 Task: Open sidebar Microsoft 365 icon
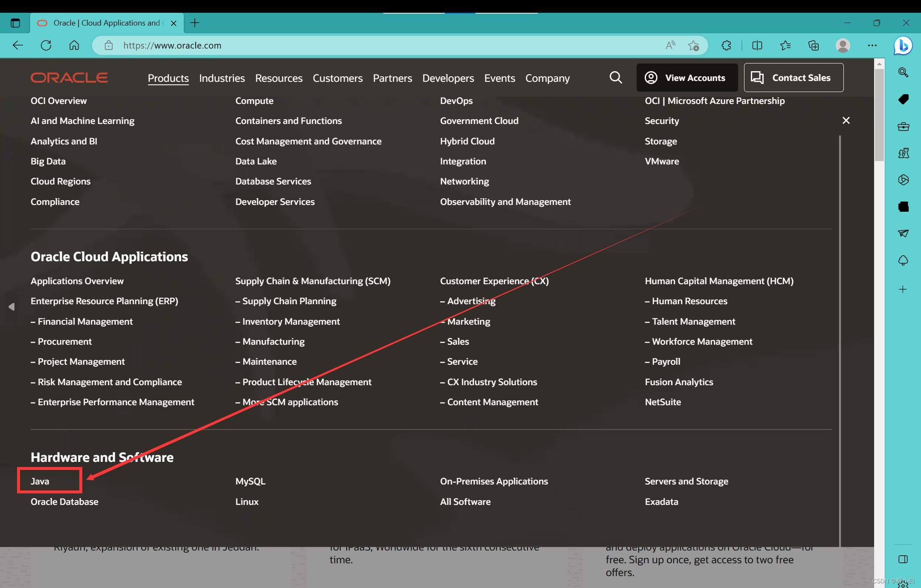tap(903, 180)
